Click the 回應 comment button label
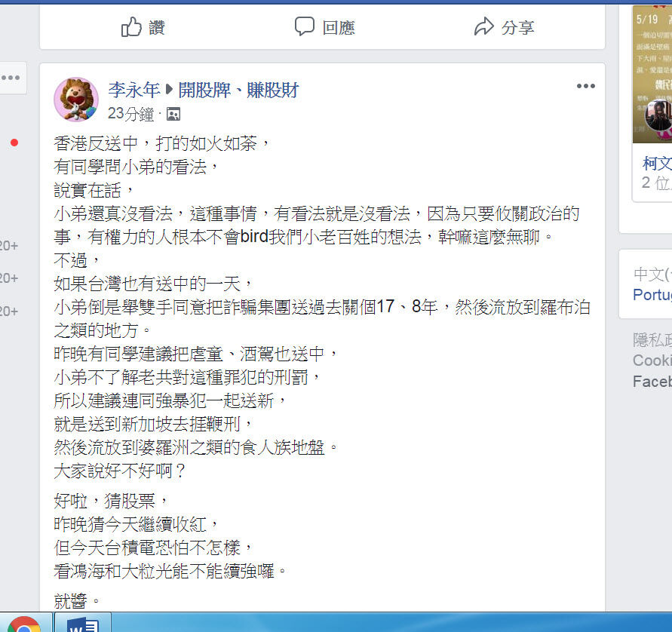672x632 pixels. (339, 28)
